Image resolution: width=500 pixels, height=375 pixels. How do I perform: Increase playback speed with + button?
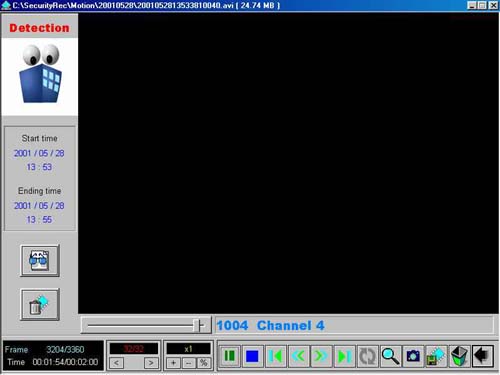pyautogui.click(x=173, y=363)
